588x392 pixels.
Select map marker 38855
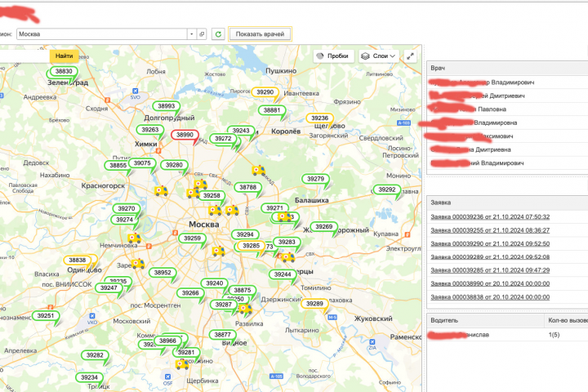pyautogui.click(x=118, y=166)
